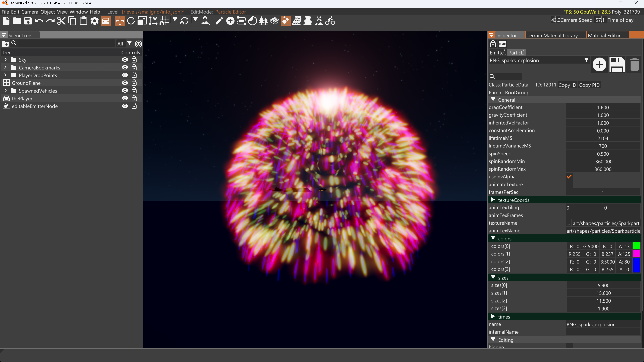Viewport: 644px width, 362px height.
Task: Expand the Sky folder in tree
Action: (x=6, y=60)
